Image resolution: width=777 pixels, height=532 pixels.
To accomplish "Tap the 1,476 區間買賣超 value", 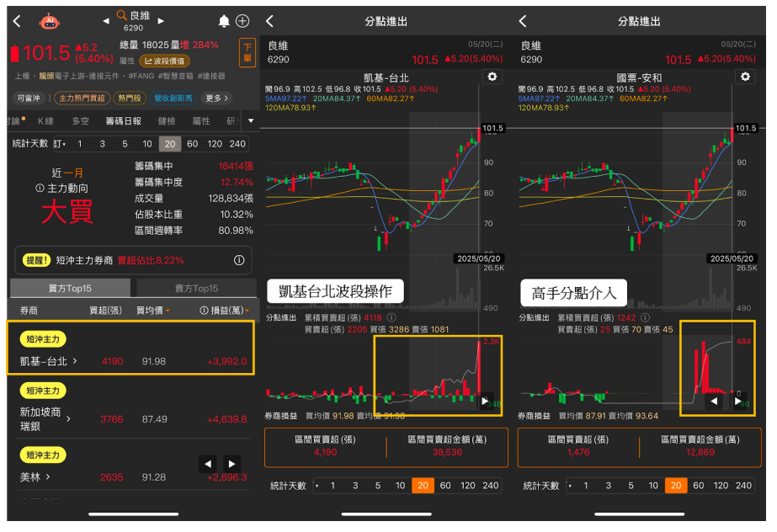I will pyautogui.click(x=578, y=452).
